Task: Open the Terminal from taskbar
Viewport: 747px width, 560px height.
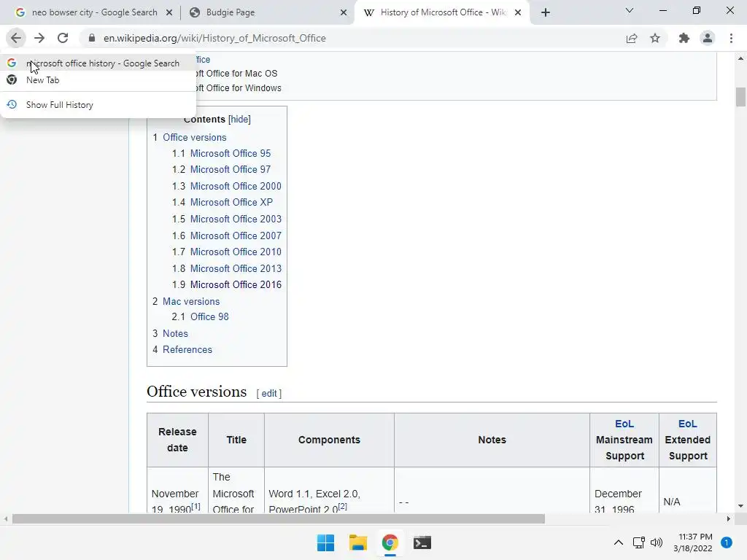Action: [422, 542]
